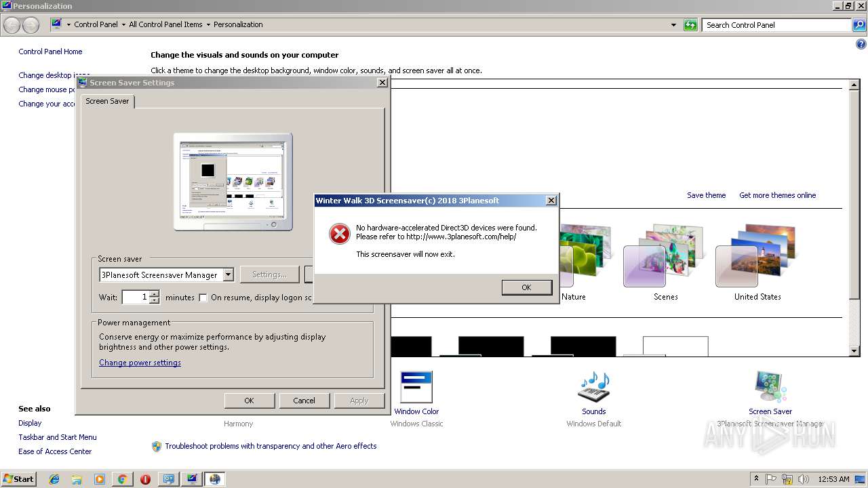Expand the Control Panel breadcrumb arrow

123,25
